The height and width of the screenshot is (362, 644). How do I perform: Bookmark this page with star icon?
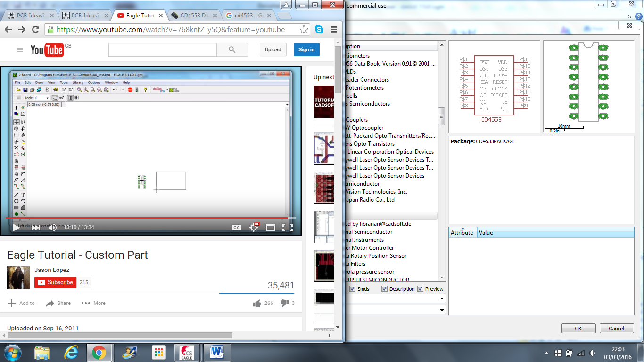[304, 29]
